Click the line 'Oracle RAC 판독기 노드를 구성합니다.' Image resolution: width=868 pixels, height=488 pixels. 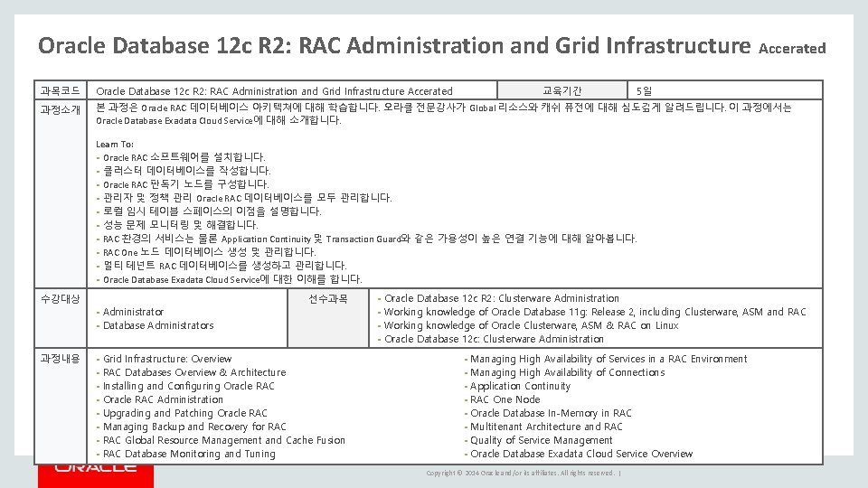point(186,184)
